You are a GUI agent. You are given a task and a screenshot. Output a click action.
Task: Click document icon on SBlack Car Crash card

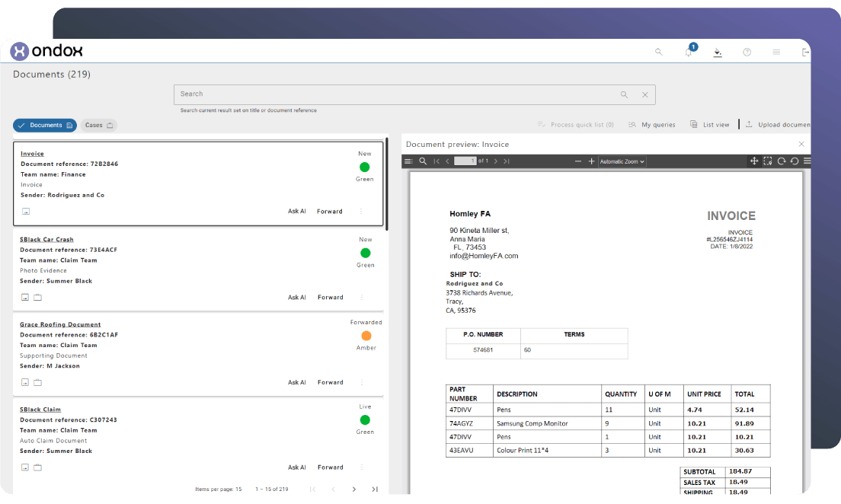point(24,297)
